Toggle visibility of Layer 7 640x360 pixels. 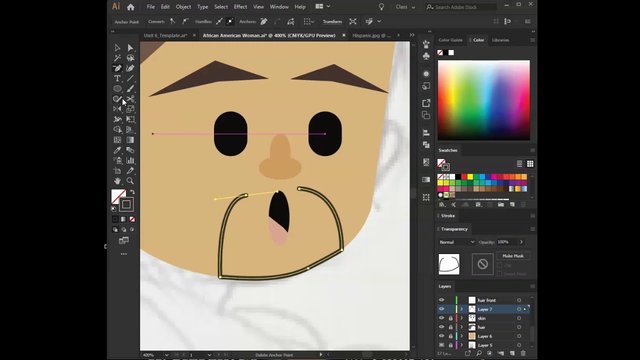click(x=441, y=309)
